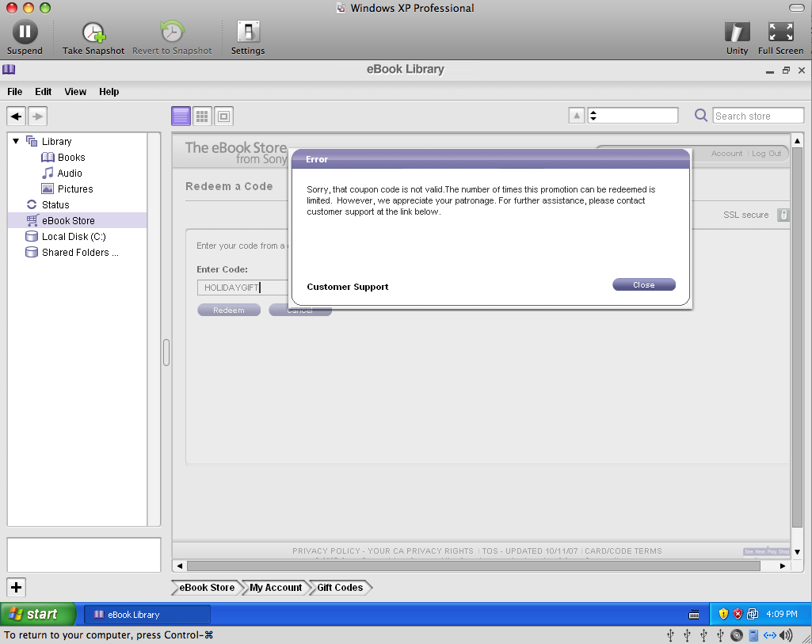Switch to the eBook Store tab
Viewport: 812px width, 644px height.
pos(207,588)
